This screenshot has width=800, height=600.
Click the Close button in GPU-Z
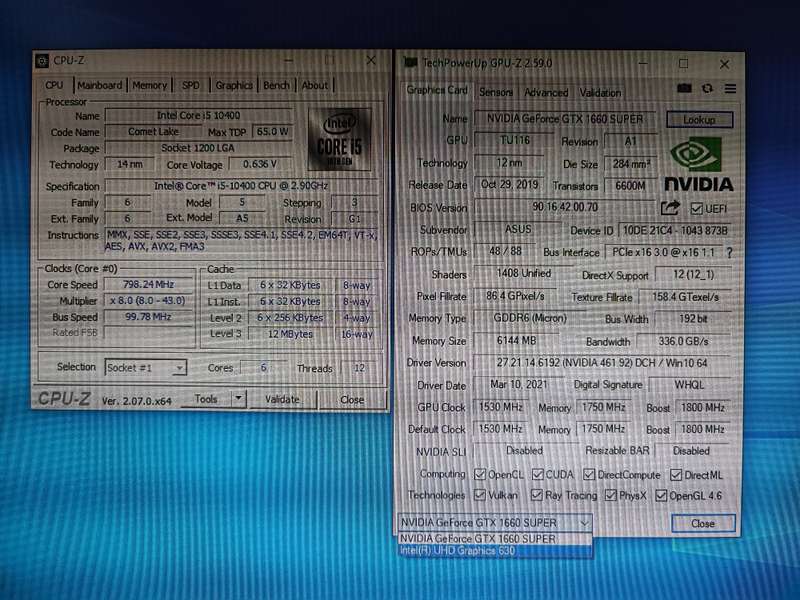point(703,523)
